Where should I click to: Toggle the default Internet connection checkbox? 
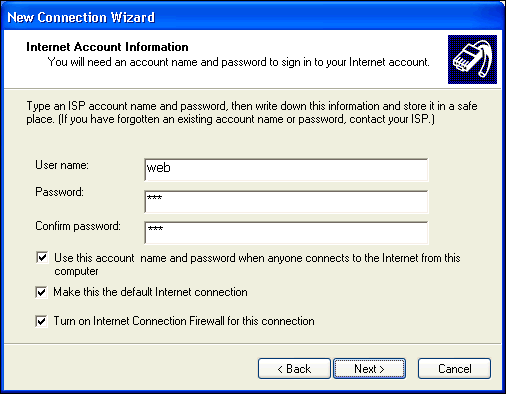pos(41,293)
